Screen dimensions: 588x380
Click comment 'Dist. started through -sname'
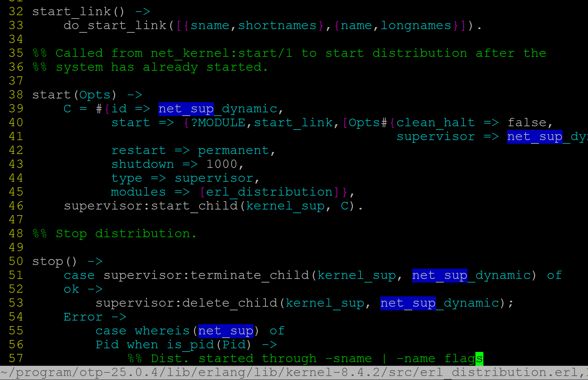click(261, 359)
